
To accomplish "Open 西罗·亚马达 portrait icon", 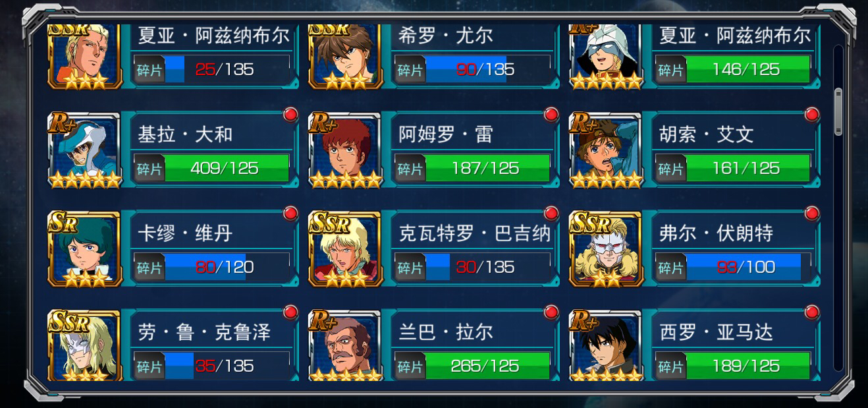I will 606,345.
